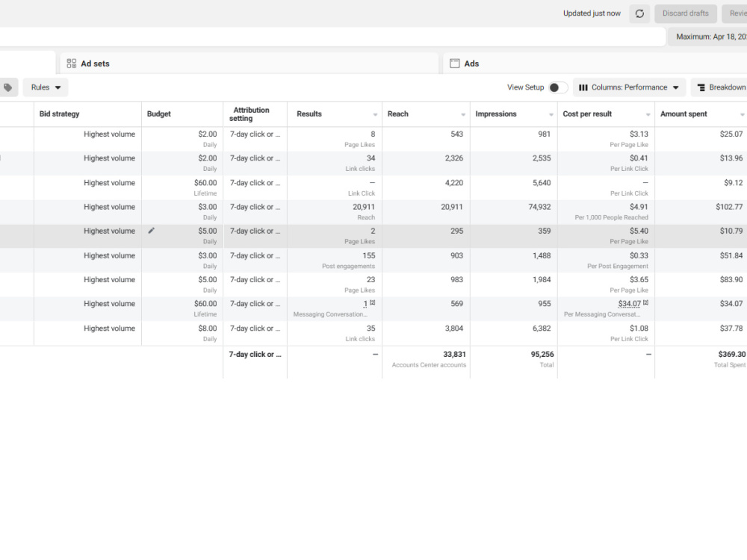Switch to the Ad sets tab

[x=249, y=63]
